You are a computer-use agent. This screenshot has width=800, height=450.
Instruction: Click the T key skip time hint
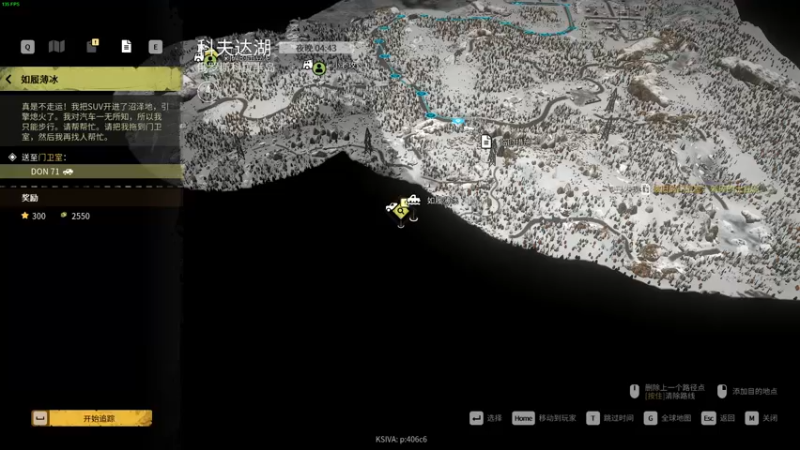point(610,418)
